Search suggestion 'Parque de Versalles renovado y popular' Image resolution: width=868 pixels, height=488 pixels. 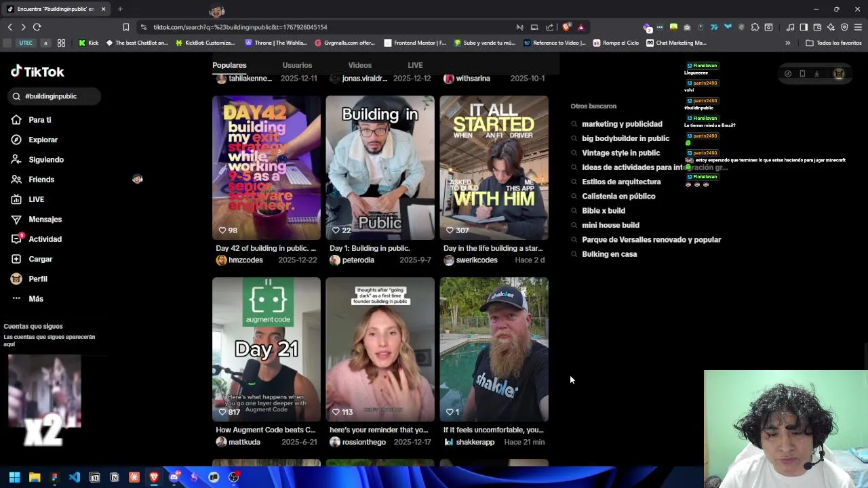point(651,240)
